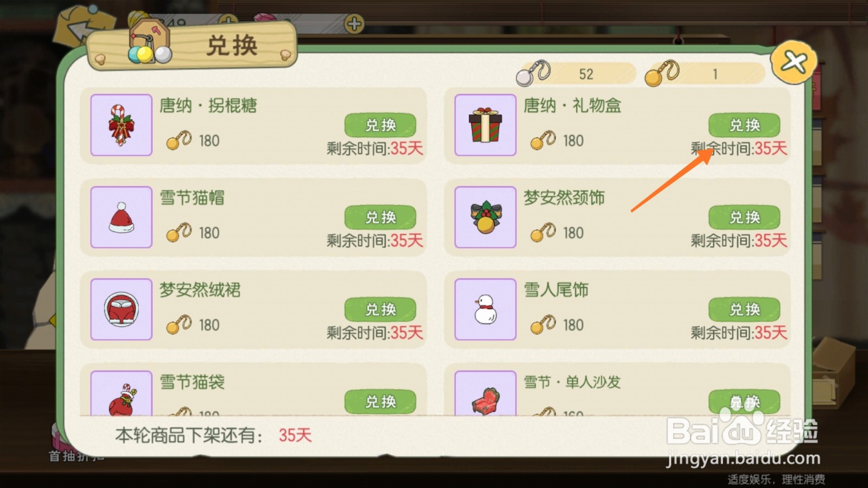Click the plus button in top bar
The image size is (868, 488).
[354, 24]
